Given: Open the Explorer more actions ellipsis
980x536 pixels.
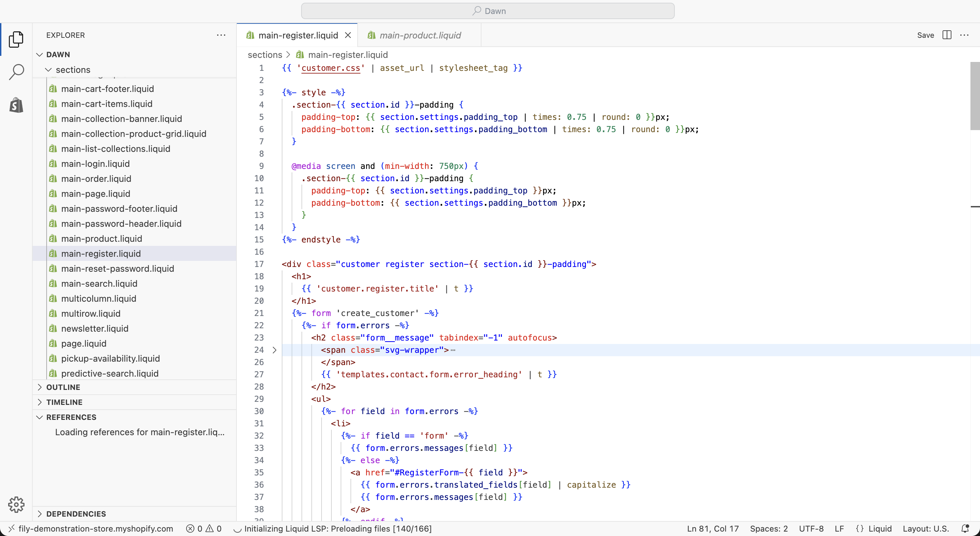Looking at the screenshot, I should pos(221,35).
